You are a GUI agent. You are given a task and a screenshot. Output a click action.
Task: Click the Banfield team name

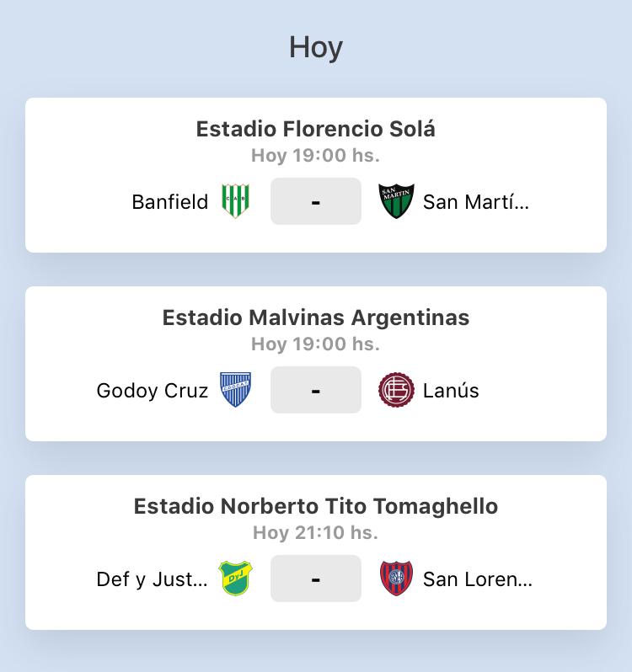pyautogui.click(x=170, y=202)
